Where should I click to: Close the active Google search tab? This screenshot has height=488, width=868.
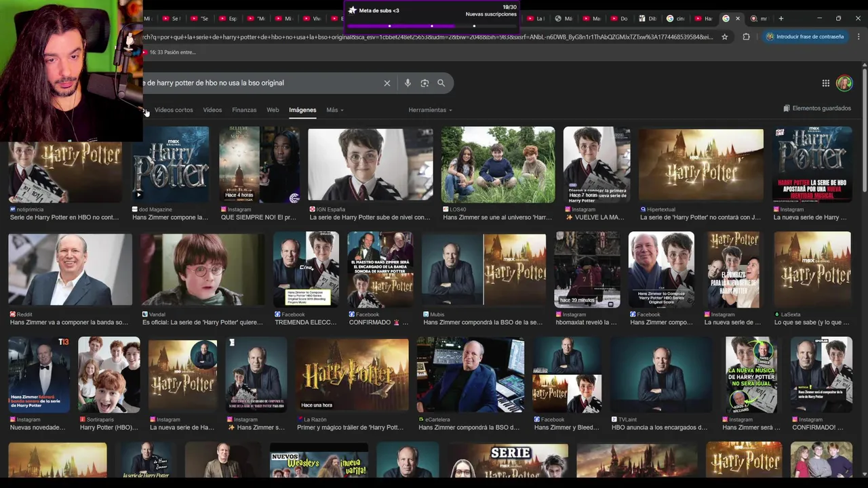(x=738, y=18)
